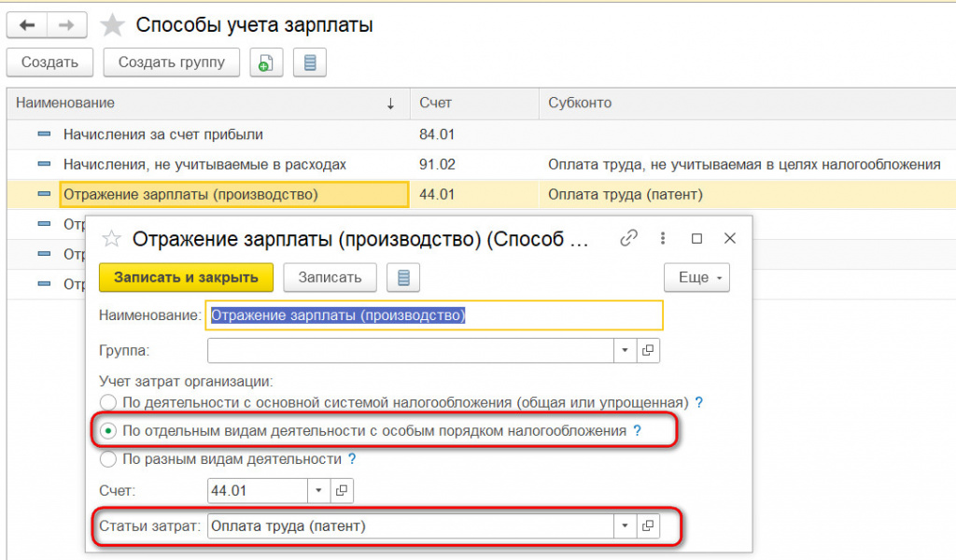The image size is (956, 560).
Task: Select По отдельным видам деятельности radio
Action: point(108,431)
